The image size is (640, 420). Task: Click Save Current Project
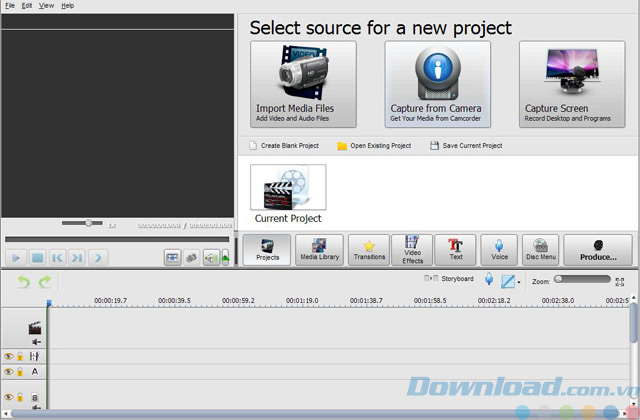click(x=466, y=146)
